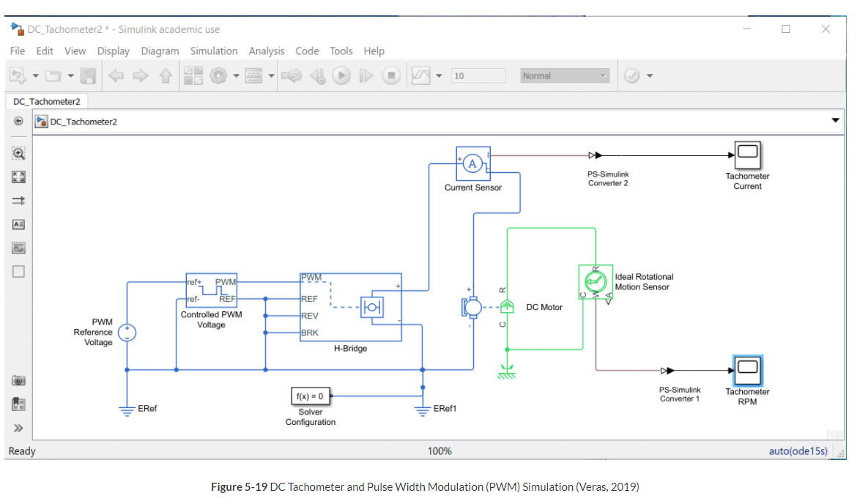Click the Back navigation arrow
Image resolution: width=868 pixels, height=504 pixels.
pyautogui.click(x=116, y=76)
